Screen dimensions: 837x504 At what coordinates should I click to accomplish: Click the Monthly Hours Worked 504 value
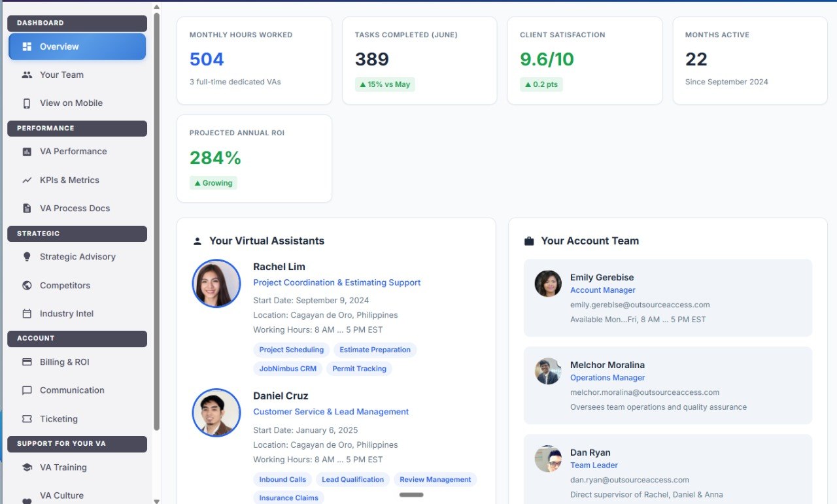(x=207, y=59)
